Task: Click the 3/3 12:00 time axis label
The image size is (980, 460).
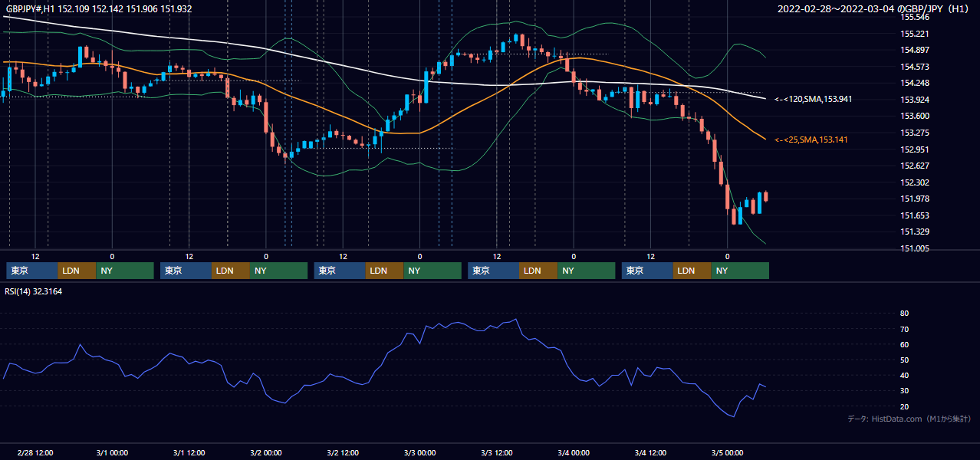Action: pos(497,452)
